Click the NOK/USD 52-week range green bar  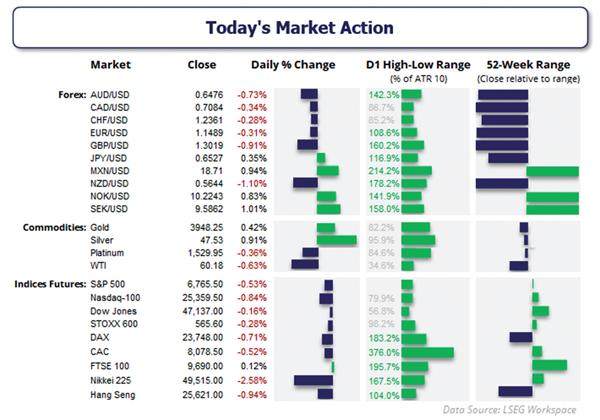coord(553,197)
